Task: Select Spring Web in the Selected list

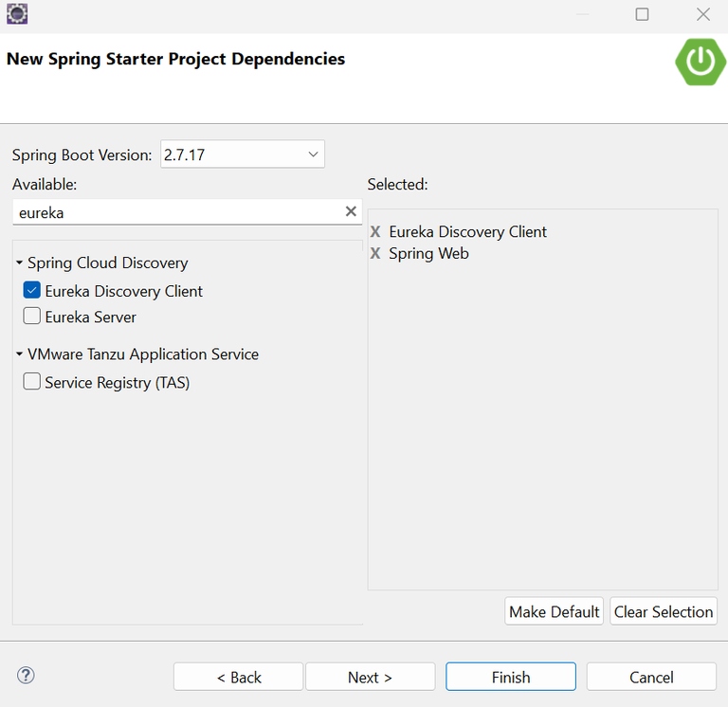Action: [x=428, y=253]
